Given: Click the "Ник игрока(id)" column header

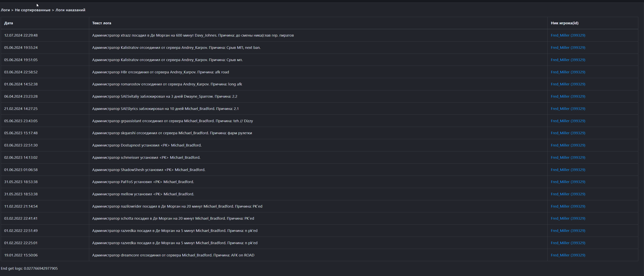Looking at the screenshot, I should [564, 23].
